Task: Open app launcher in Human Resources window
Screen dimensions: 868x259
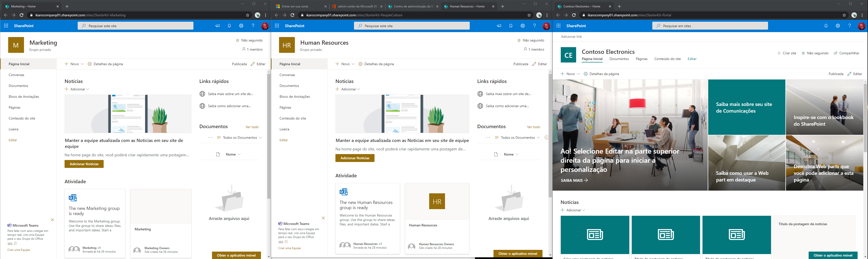Action: coord(277,26)
